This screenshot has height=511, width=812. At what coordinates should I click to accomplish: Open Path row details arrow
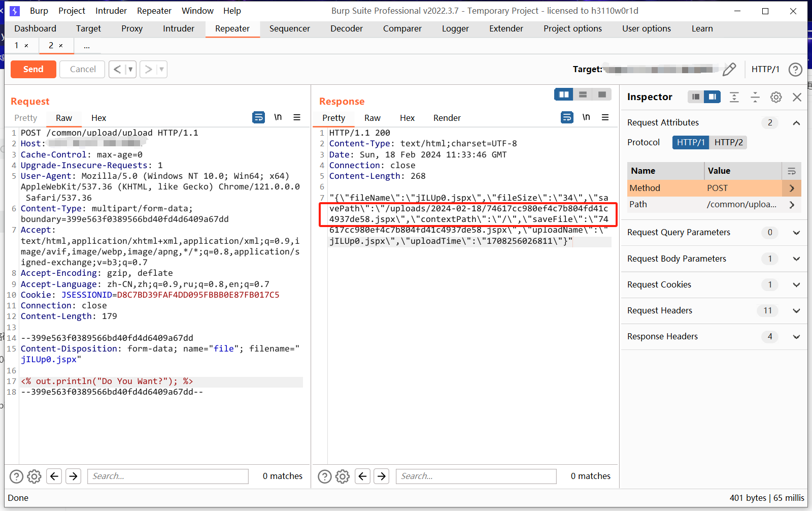pos(792,205)
